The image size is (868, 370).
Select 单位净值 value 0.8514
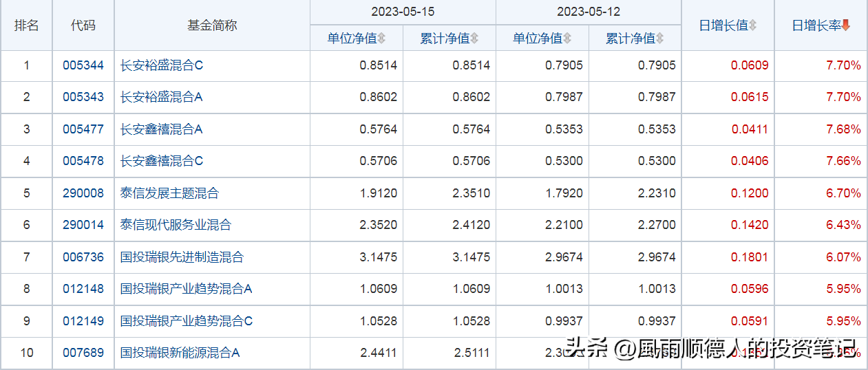click(379, 65)
